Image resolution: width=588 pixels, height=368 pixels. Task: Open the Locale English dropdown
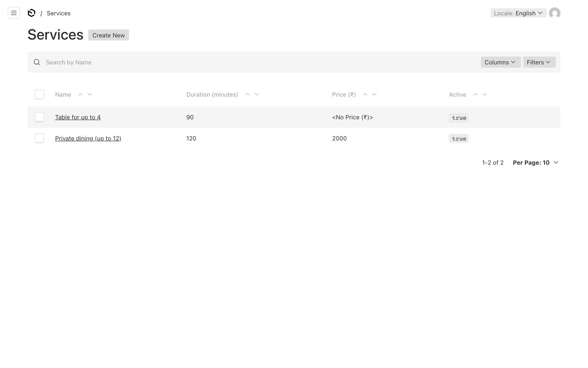(x=518, y=13)
